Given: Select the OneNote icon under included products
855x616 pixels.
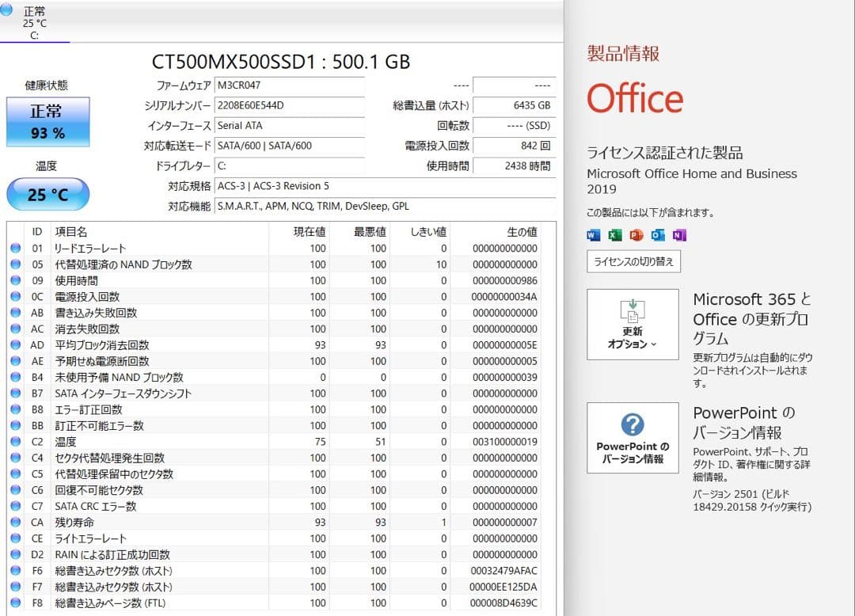Looking at the screenshot, I should click(x=679, y=234).
